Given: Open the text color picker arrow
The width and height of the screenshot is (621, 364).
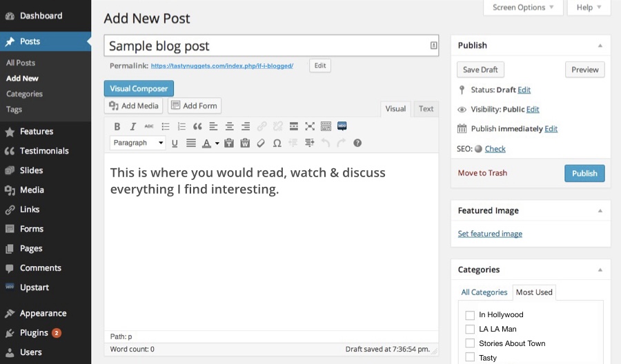Looking at the screenshot, I should click(217, 143).
